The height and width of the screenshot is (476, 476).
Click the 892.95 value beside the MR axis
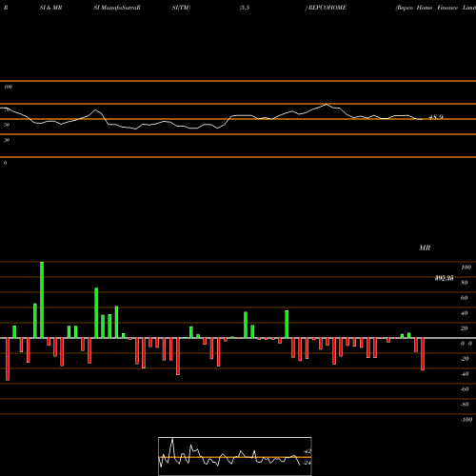[x=444, y=278]
